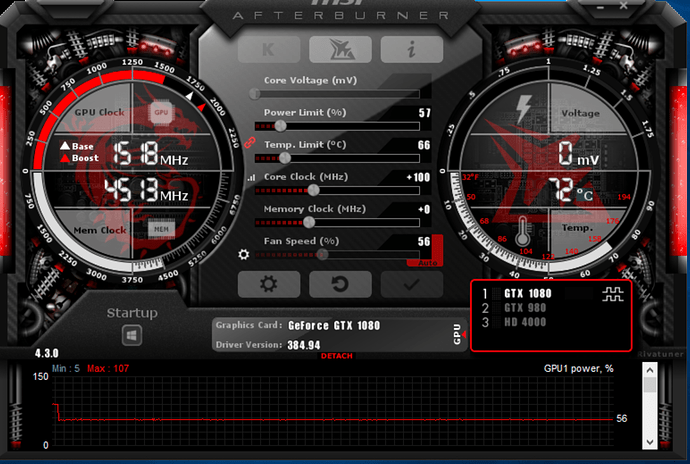Click the GPU chip icon in clock gauge

[x=161, y=112]
